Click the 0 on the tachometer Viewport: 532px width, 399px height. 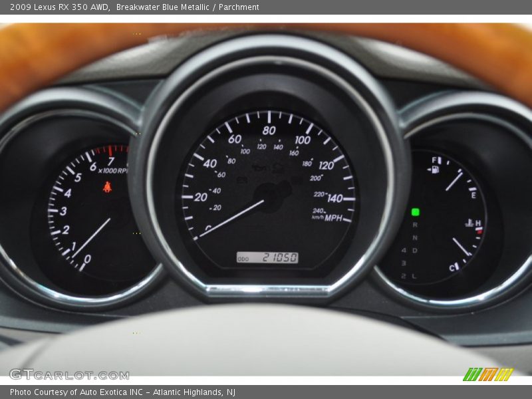coord(87,259)
